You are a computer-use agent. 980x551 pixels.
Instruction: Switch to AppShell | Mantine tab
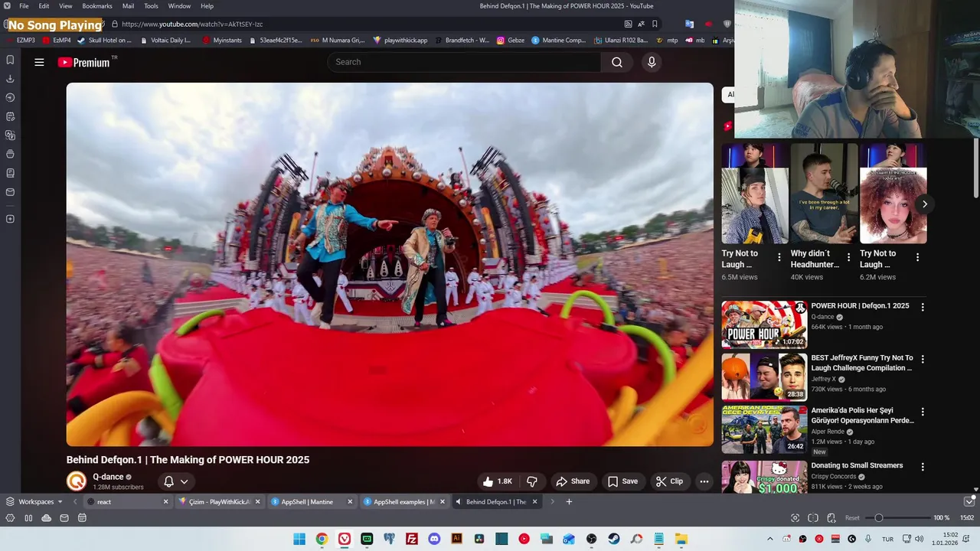tap(312, 502)
